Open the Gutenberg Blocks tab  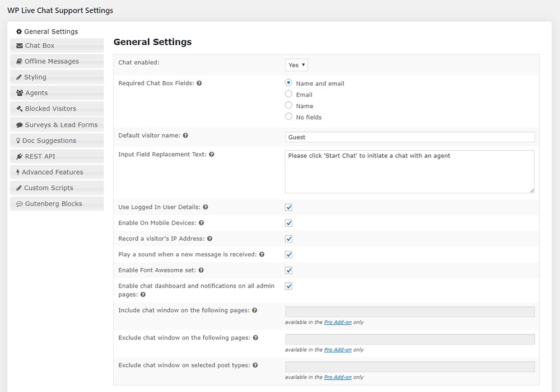[57, 204]
